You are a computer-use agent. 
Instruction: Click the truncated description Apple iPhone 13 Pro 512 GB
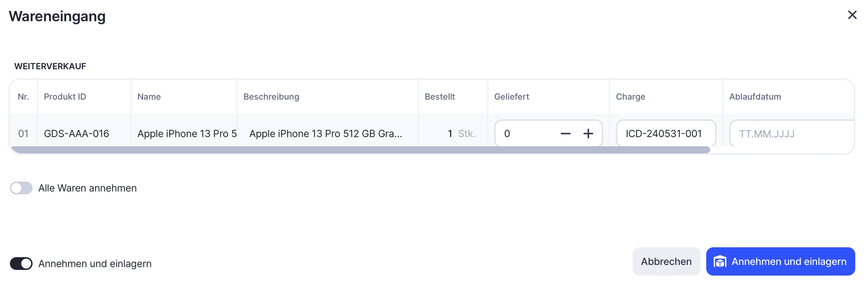(325, 134)
